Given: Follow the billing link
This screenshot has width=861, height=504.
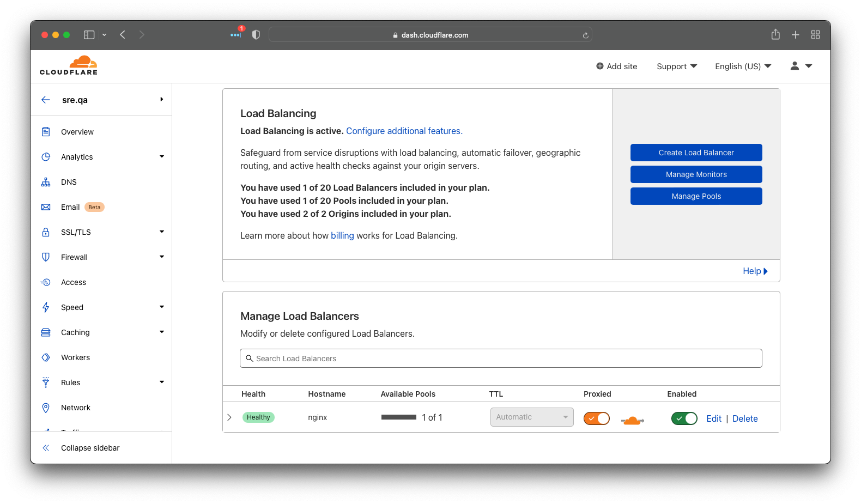Looking at the screenshot, I should 342,235.
